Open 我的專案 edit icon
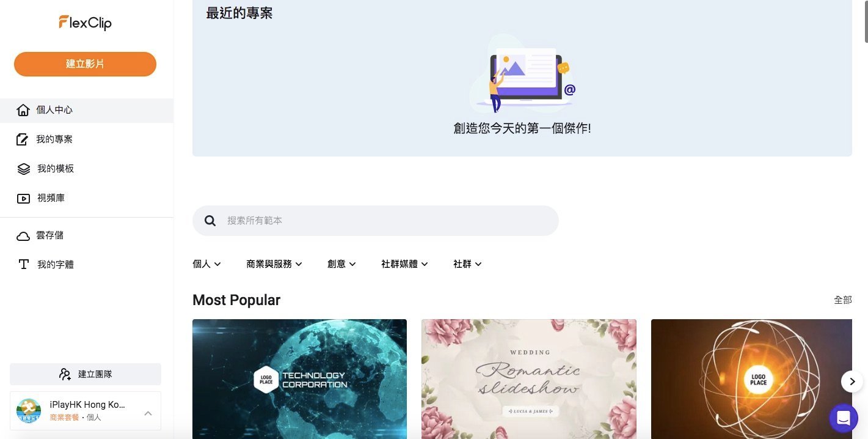This screenshot has width=868, height=439. click(x=22, y=139)
